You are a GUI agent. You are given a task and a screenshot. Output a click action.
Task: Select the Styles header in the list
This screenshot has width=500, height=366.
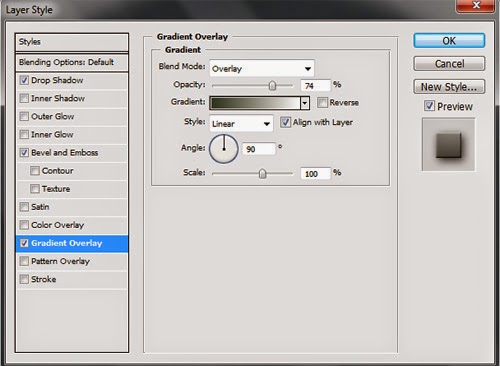(x=72, y=42)
